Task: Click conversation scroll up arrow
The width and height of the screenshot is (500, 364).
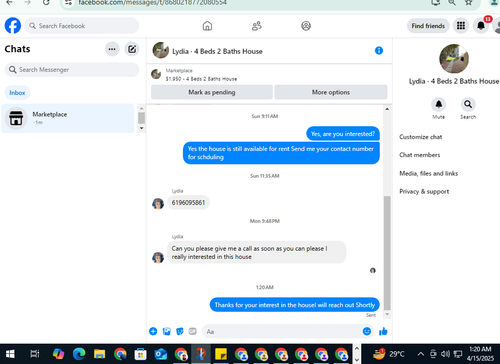Action: pos(387,109)
